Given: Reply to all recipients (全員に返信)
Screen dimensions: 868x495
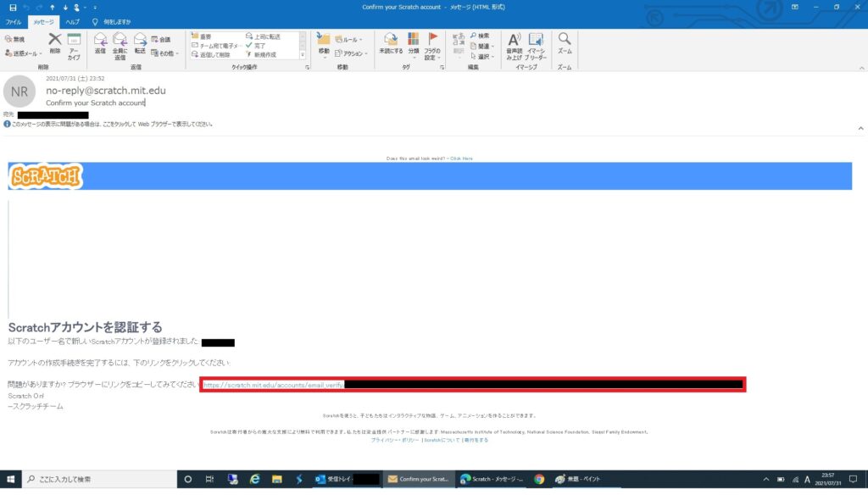Looking at the screenshot, I should pos(120,46).
